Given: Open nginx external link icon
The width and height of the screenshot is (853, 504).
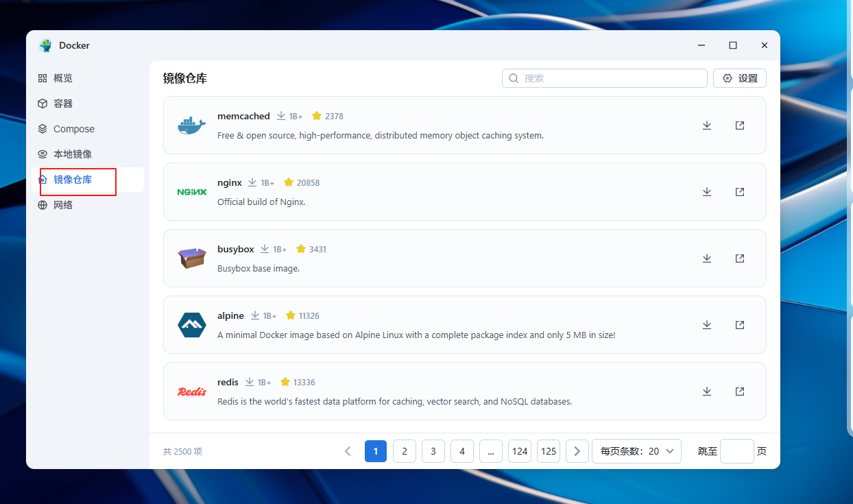Looking at the screenshot, I should point(740,192).
